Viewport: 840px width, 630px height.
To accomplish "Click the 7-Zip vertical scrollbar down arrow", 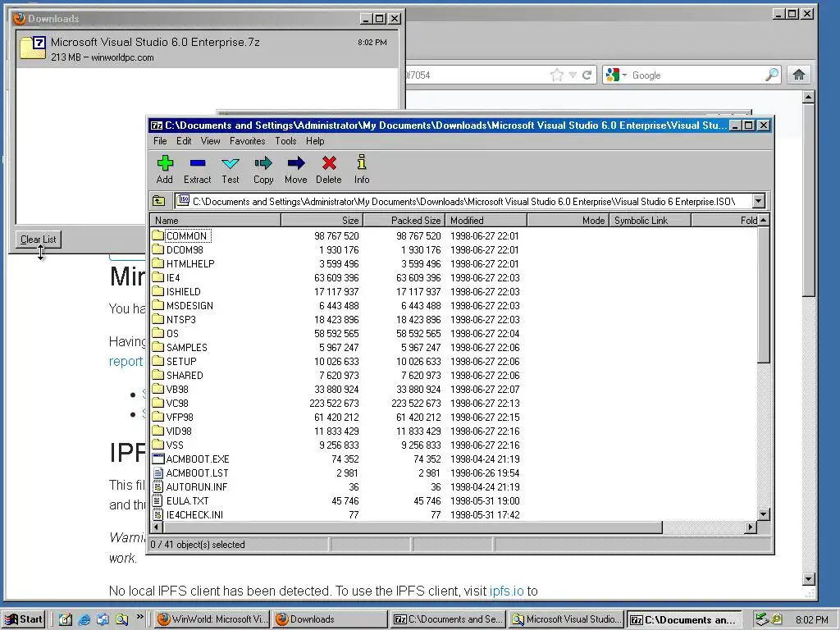I will (x=764, y=514).
